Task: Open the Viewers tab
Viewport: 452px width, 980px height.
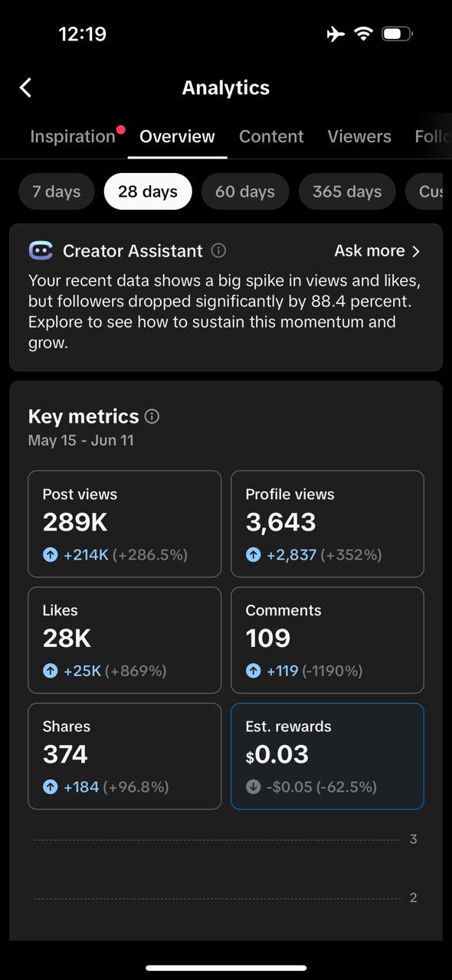Action: [359, 136]
